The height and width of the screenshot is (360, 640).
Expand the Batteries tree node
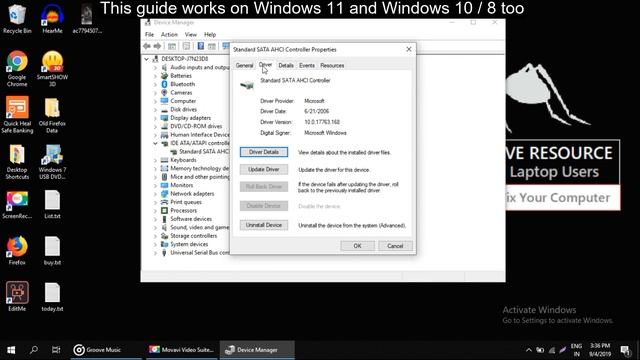155,76
